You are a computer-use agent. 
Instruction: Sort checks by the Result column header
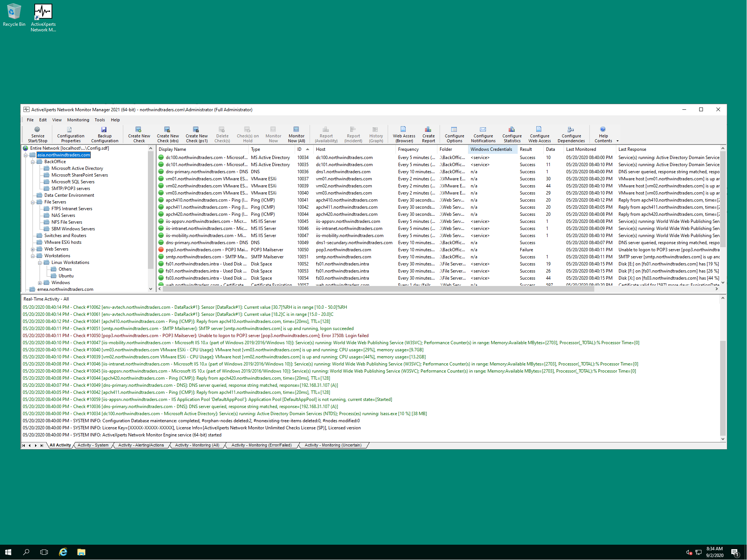pos(530,149)
